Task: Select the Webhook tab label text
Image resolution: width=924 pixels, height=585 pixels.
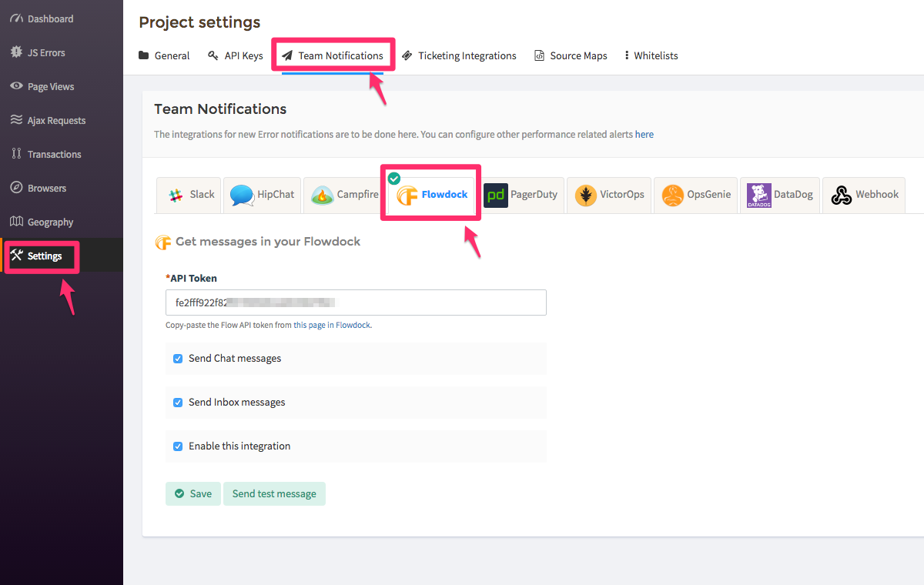Action: click(877, 195)
